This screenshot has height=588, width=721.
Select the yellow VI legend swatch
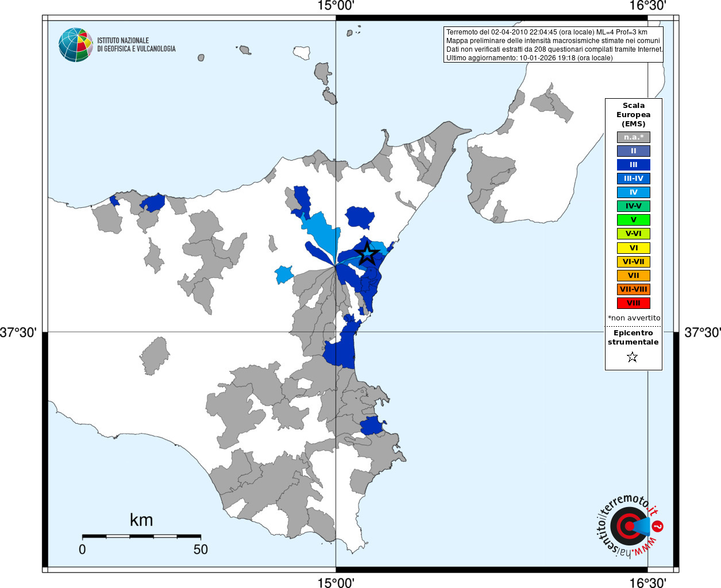pyautogui.click(x=634, y=248)
